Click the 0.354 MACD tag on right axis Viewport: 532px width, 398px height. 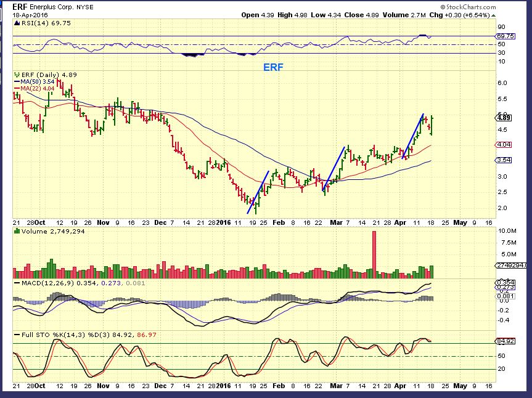click(505, 282)
